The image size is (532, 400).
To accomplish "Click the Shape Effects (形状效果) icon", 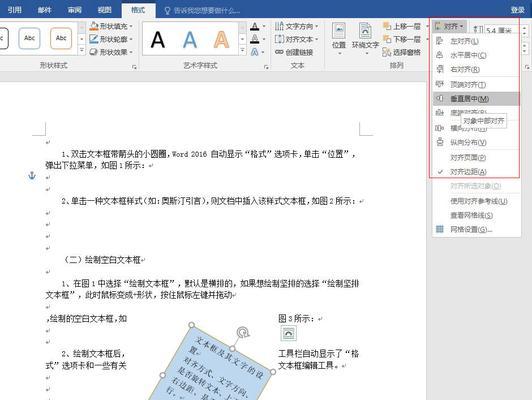I will pos(94,52).
